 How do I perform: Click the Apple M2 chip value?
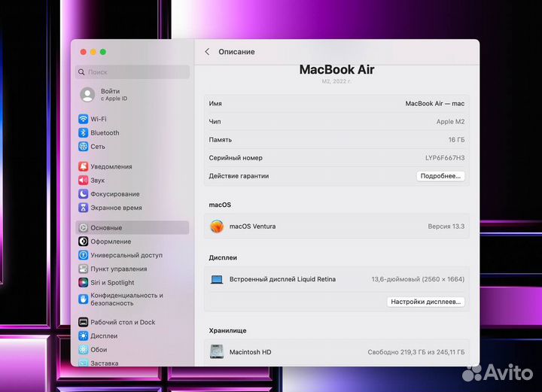tap(450, 122)
